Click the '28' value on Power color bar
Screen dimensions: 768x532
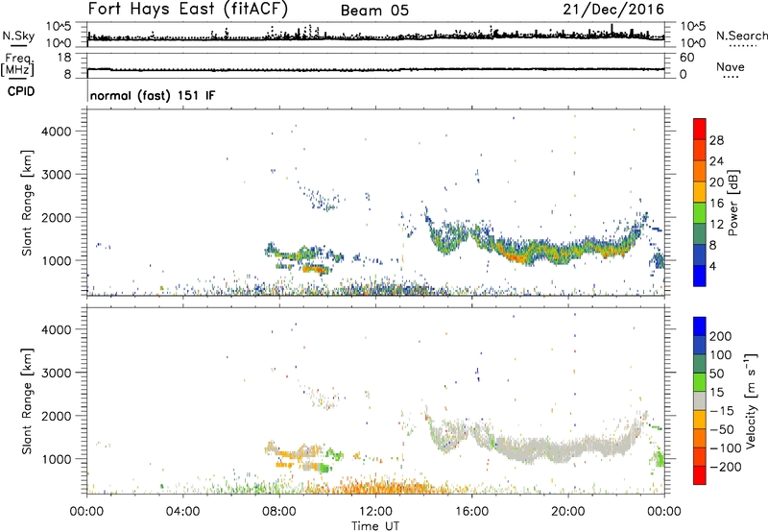(716, 140)
